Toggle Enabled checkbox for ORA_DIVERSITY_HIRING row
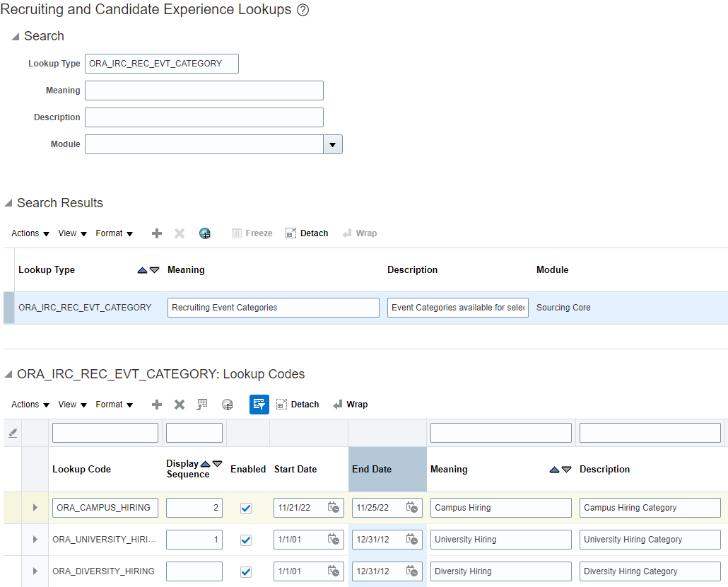728x587 pixels. 246,572
